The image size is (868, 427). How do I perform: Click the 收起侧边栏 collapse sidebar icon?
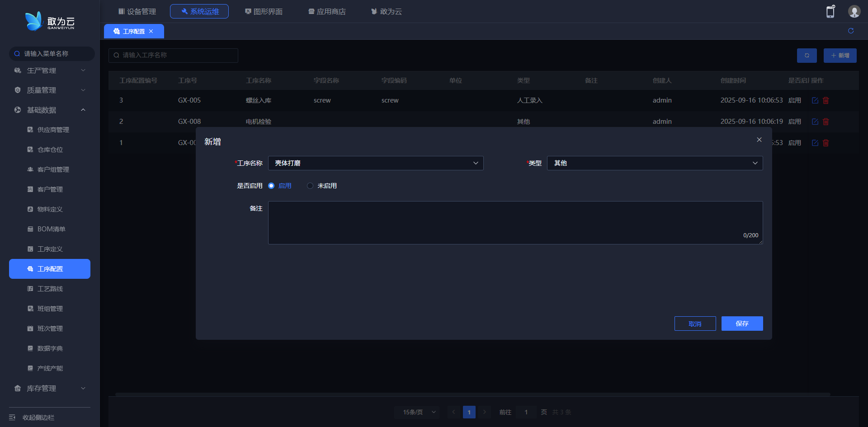coord(12,417)
